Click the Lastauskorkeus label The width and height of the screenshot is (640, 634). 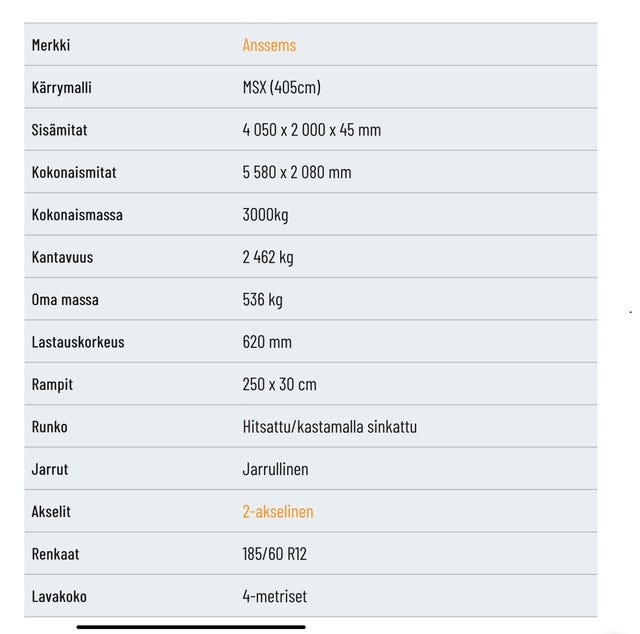78,342
